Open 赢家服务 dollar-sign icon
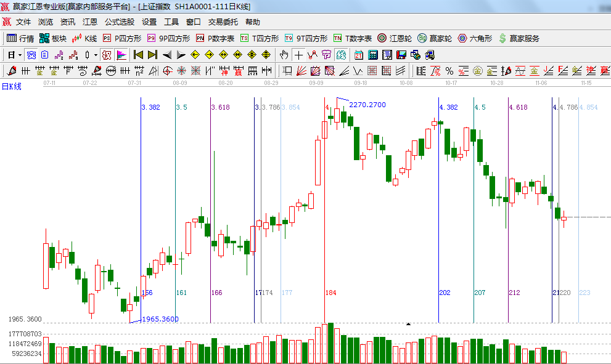 519,38
